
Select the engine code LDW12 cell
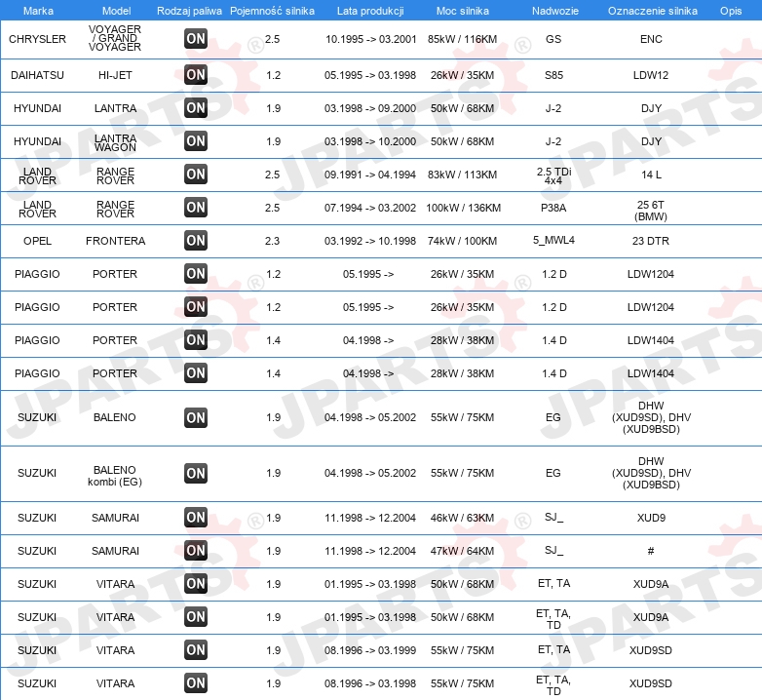coord(651,75)
